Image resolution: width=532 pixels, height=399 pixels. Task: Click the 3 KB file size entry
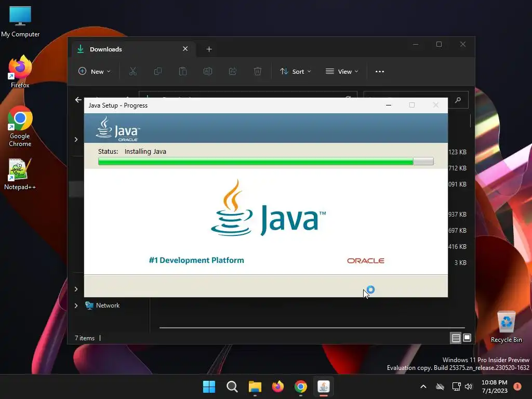tap(460, 262)
